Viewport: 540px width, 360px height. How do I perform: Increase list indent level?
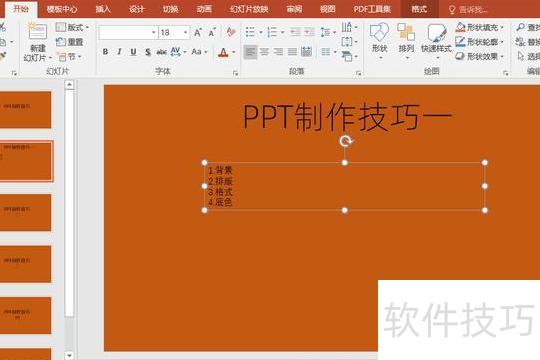pos(309,32)
